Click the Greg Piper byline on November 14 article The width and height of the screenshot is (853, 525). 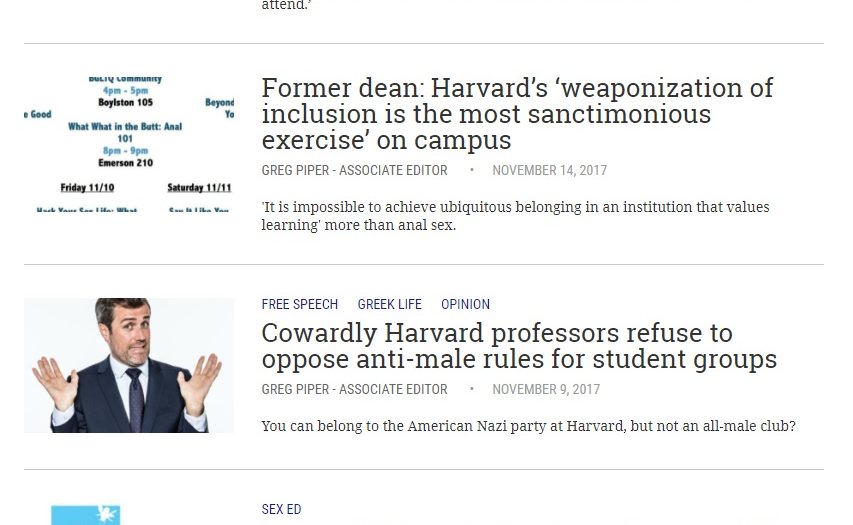pos(354,170)
